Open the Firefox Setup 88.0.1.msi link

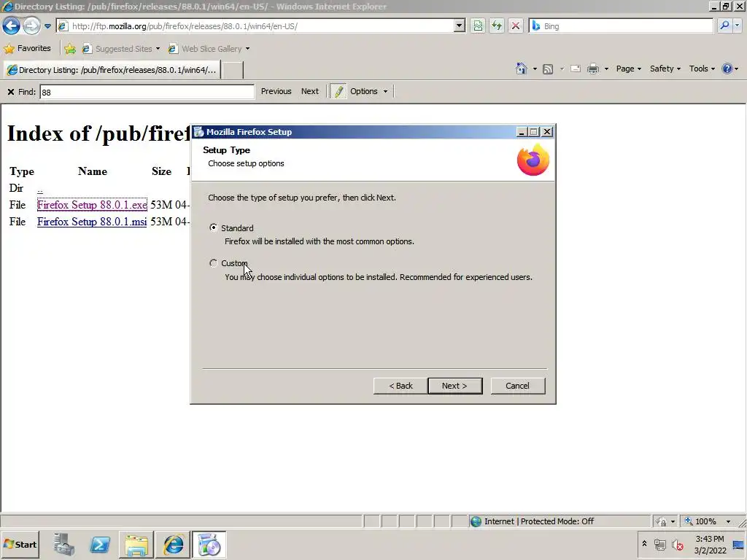(x=92, y=222)
